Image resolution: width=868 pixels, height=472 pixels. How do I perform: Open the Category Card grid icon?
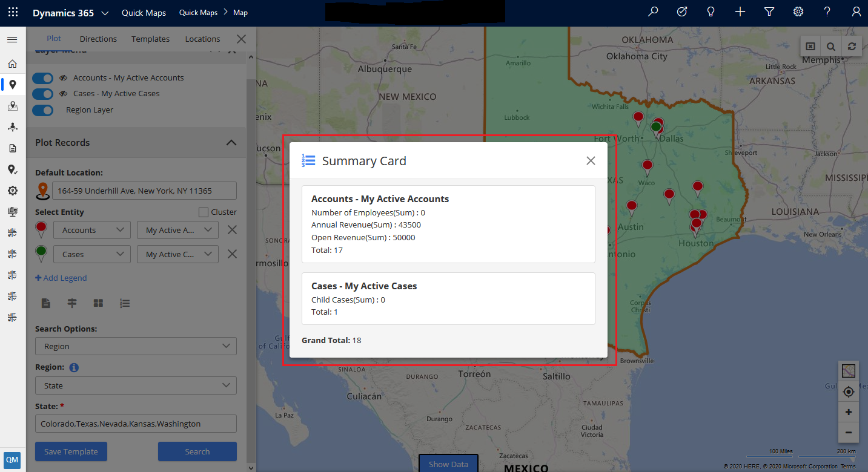(x=98, y=303)
